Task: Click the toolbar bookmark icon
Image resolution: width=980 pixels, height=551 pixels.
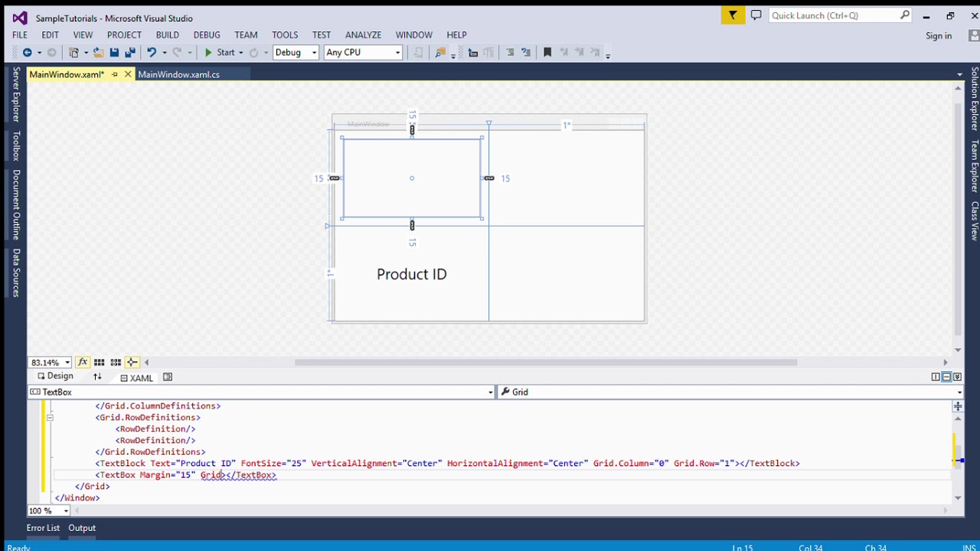Action: [x=547, y=52]
